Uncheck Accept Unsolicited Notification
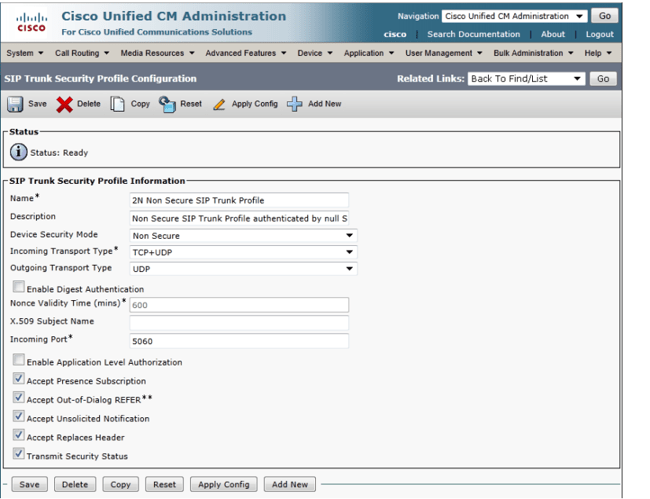Screen dimensions: 650x499 [18, 416]
